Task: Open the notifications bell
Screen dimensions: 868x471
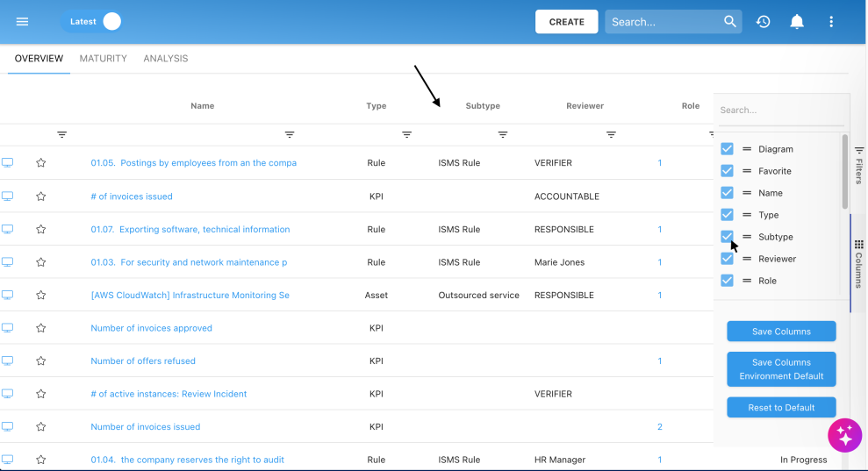Action: [x=797, y=22]
